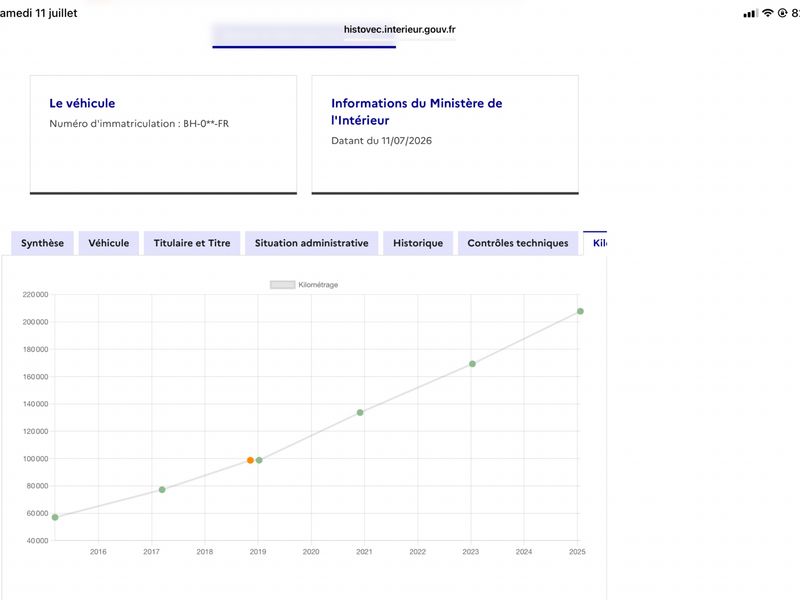Click the green data point at 2023

tap(472, 364)
